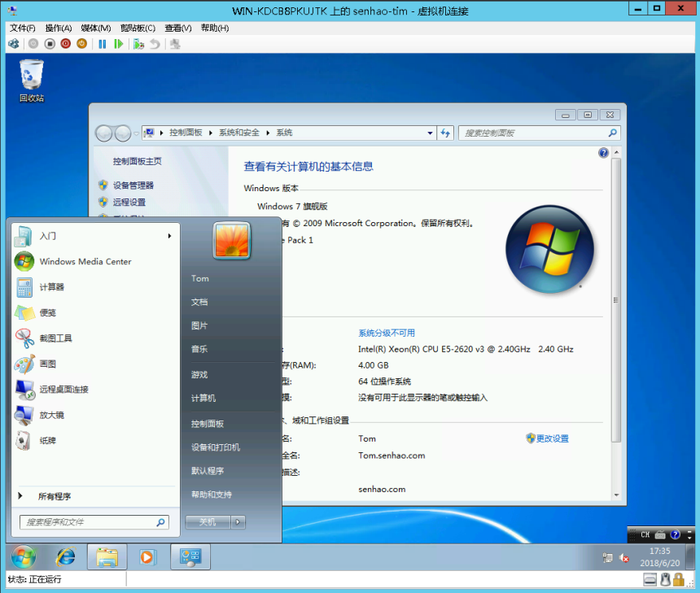Click the Back button in Control Panel window
The width and height of the screenshot is (700, 593).
[x=104, y=133]
